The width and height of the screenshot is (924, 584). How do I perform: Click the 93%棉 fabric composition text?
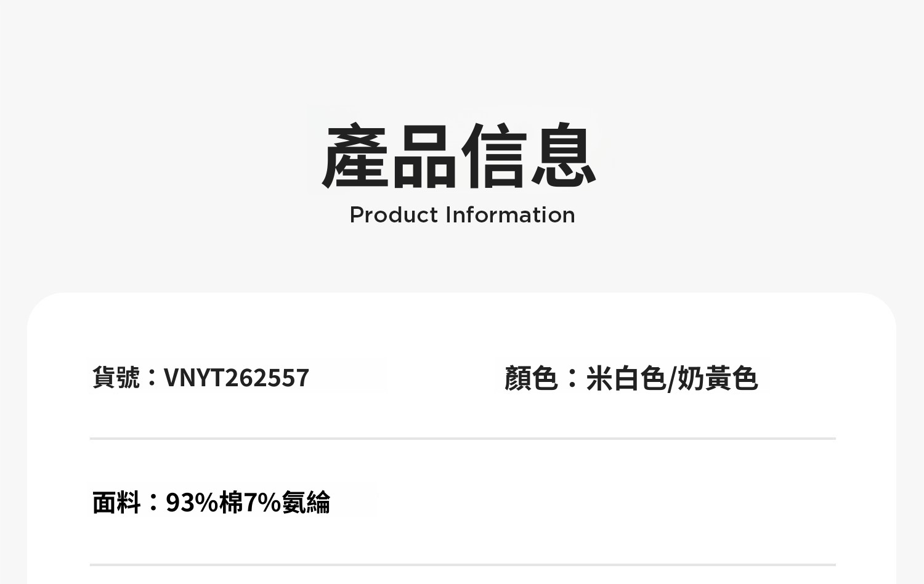(205, 502)
